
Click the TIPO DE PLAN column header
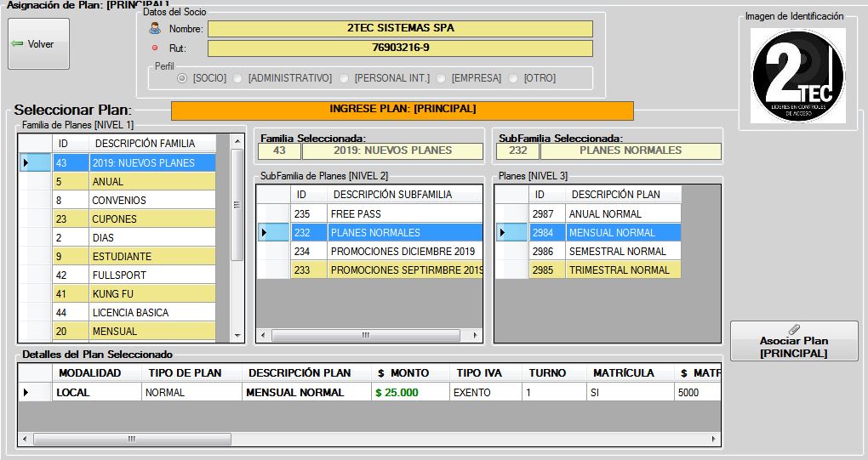[191, 373]
